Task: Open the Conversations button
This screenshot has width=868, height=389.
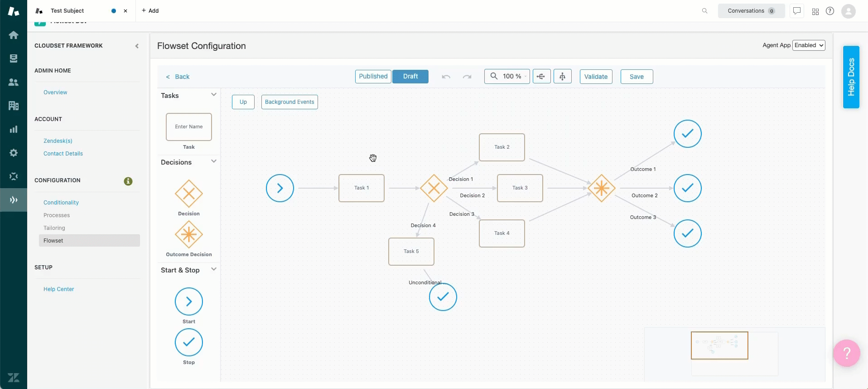Action: [751, 11]
